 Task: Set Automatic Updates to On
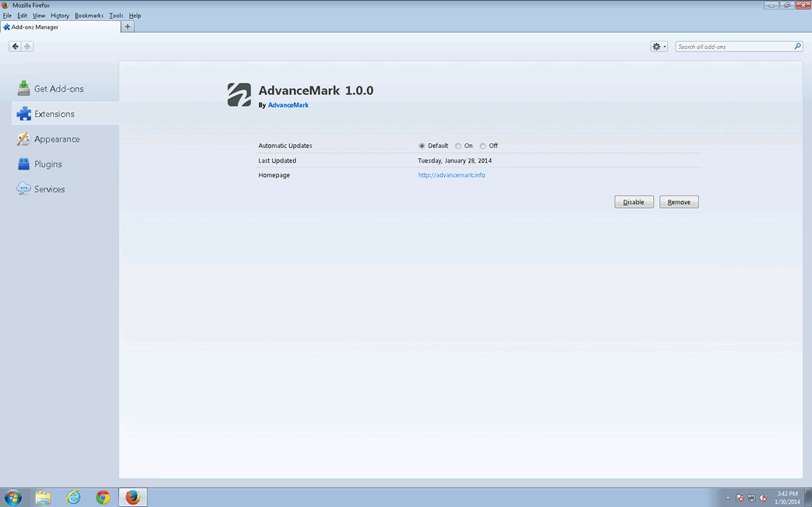[x=458, y=146]
